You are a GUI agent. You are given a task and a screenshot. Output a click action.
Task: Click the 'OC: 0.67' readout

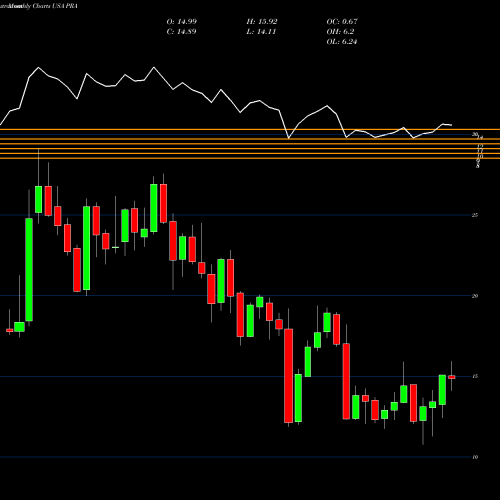342,22
